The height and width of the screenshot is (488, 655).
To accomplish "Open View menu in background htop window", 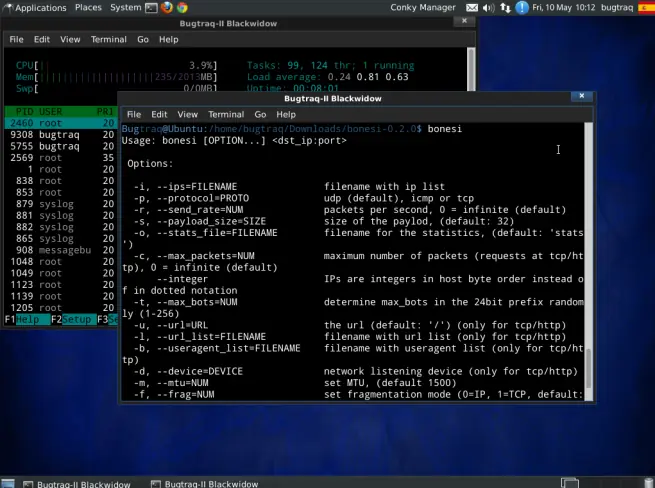I will click(70, 39).
